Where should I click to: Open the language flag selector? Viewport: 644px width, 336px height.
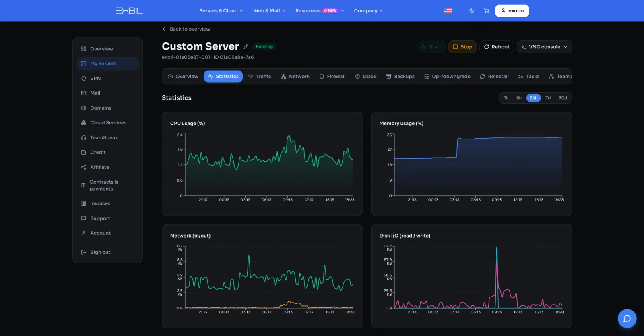click(448, 11)
